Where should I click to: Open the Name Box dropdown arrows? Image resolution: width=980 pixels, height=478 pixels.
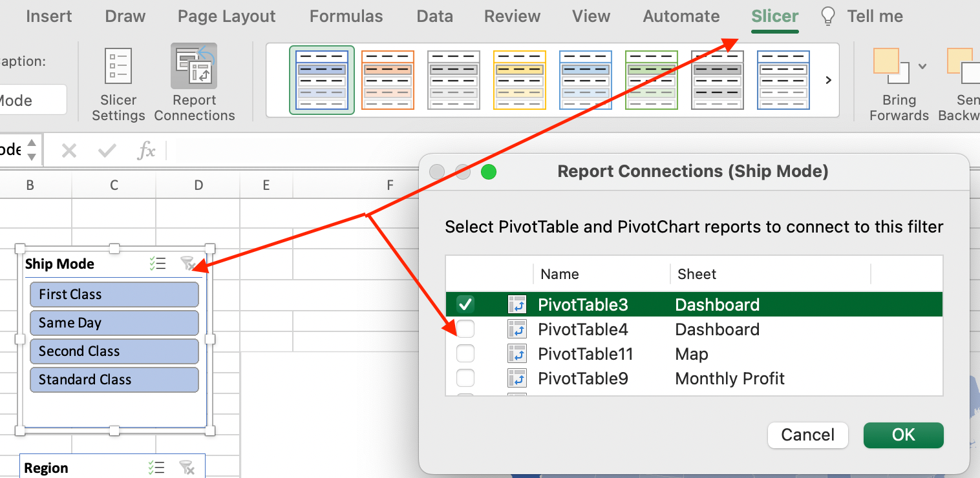(31, 151)
